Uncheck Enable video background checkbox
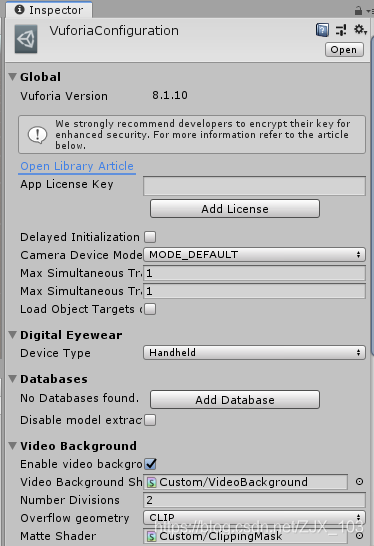Viewport: 374px width, 546px height. (150, 464)
